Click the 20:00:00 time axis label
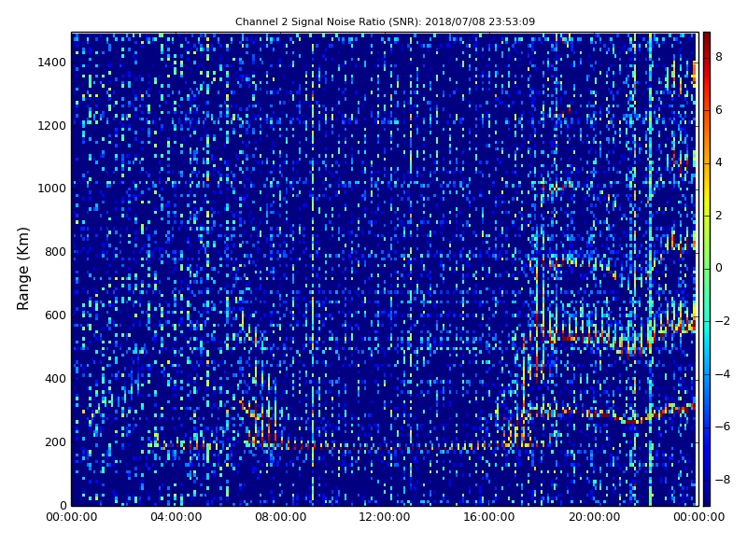Image resolution: width=747 pixels, height=560 pixels. click(594, 517)
